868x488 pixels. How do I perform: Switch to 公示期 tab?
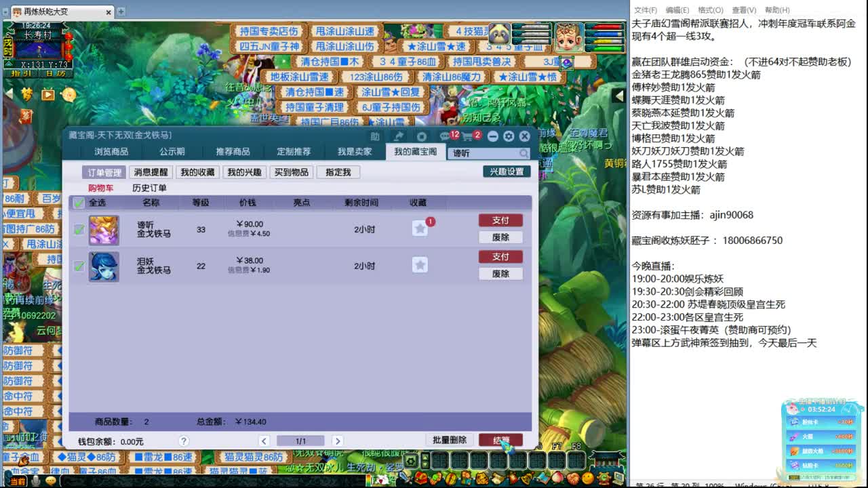coord(172,152)
